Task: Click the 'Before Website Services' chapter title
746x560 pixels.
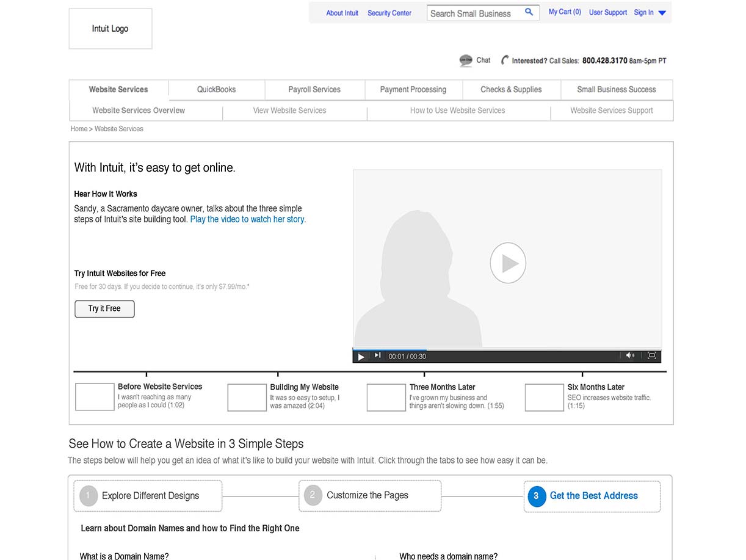Action: pyautogui.click(x=160, y=387)
